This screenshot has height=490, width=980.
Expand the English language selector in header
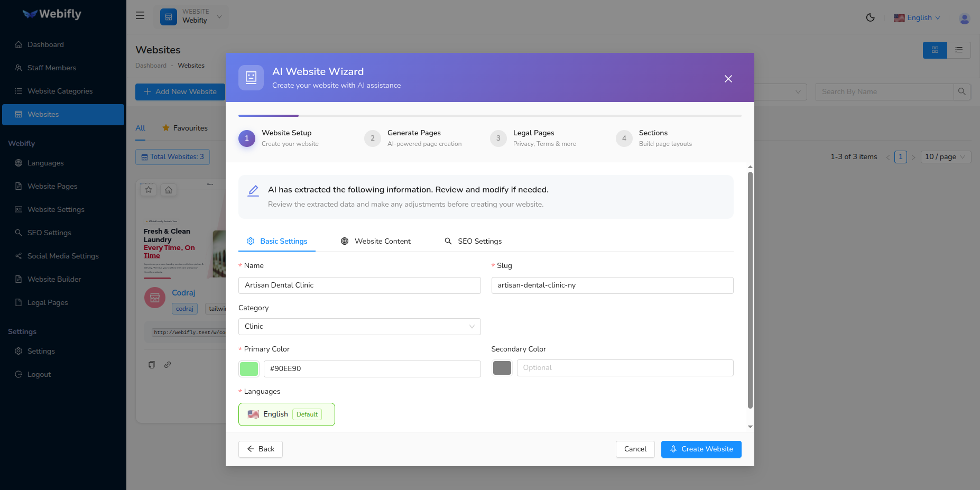pos(917,17)
